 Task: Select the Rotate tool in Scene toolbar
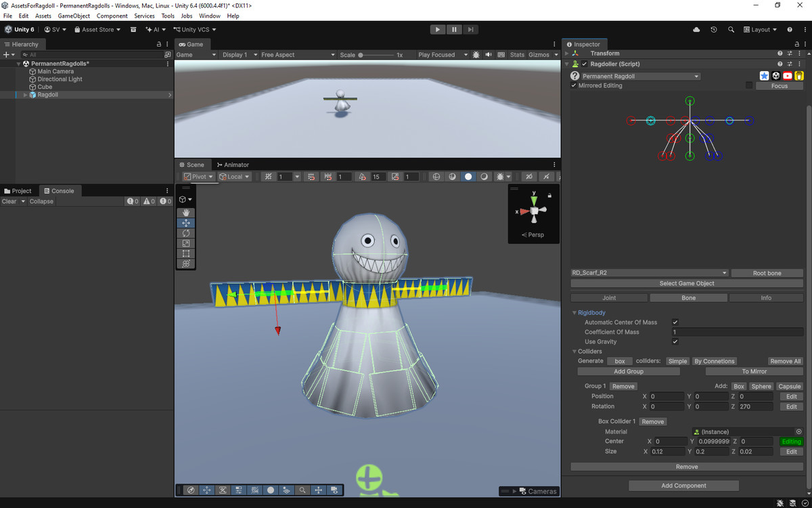186,233
